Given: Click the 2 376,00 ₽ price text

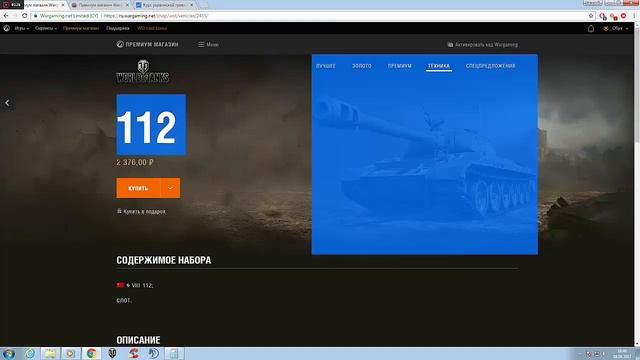Looking at the screenshot, I should click(x=135, y=162).
